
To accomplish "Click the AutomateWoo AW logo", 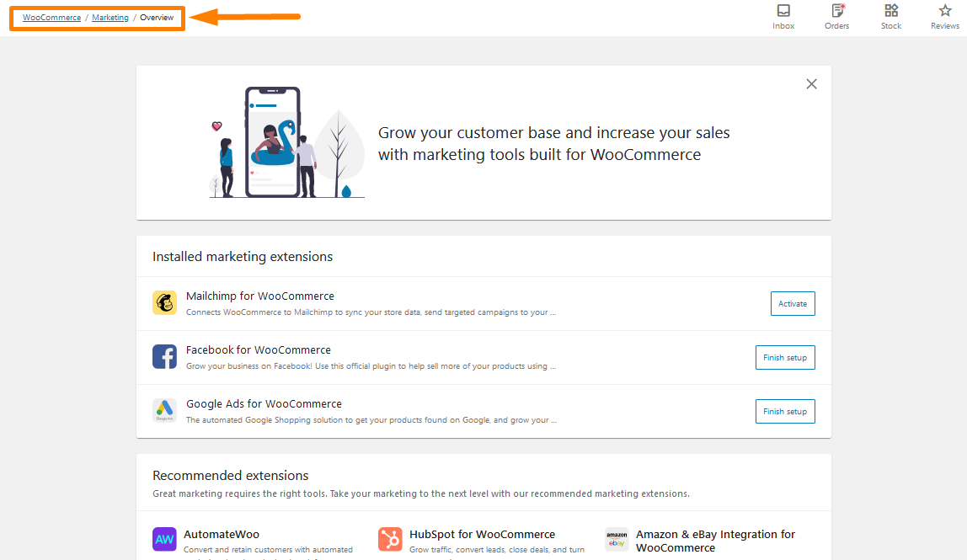I will click(164, 539).
